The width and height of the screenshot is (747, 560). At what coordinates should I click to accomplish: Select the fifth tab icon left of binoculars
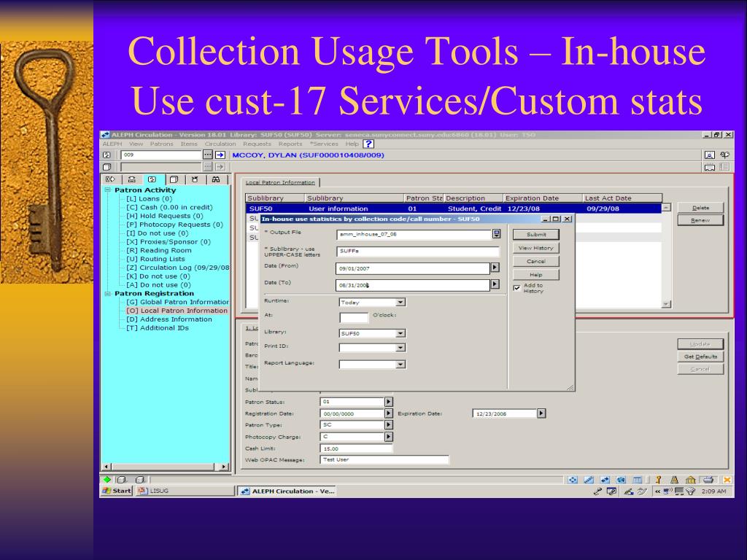tap(195, 179)
